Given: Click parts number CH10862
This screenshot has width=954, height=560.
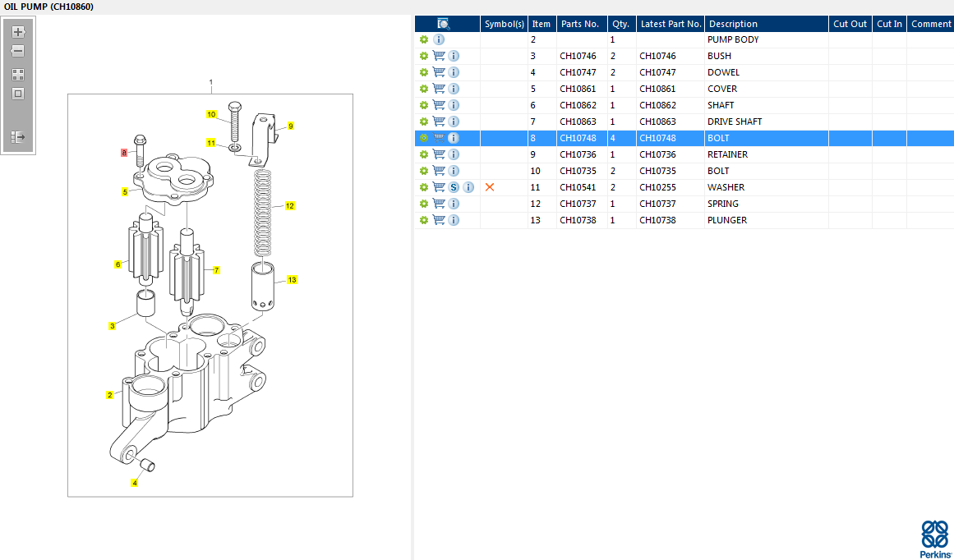Looking at the screenshot, I should 578,105.
